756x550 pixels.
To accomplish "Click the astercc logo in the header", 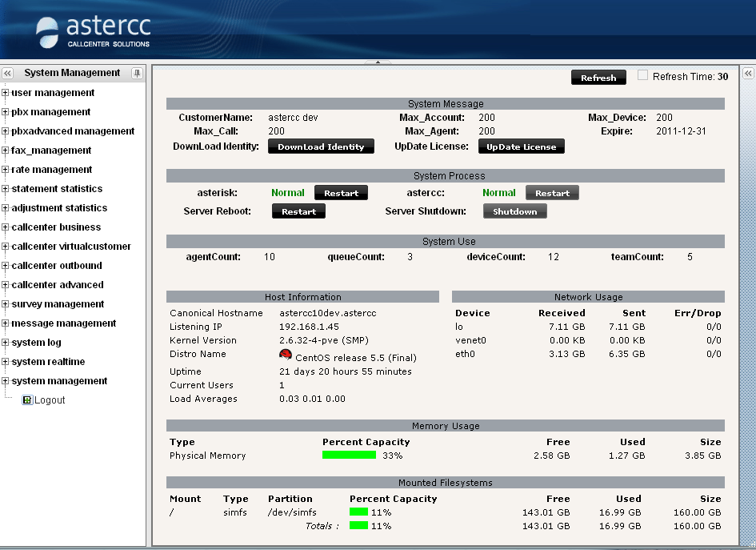I will click(x=93, y=31).
